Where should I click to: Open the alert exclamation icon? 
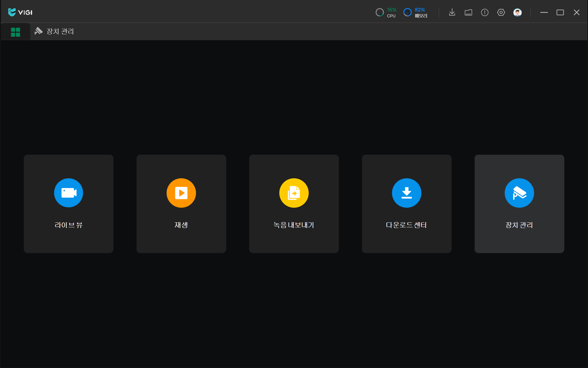coord(485,12)
